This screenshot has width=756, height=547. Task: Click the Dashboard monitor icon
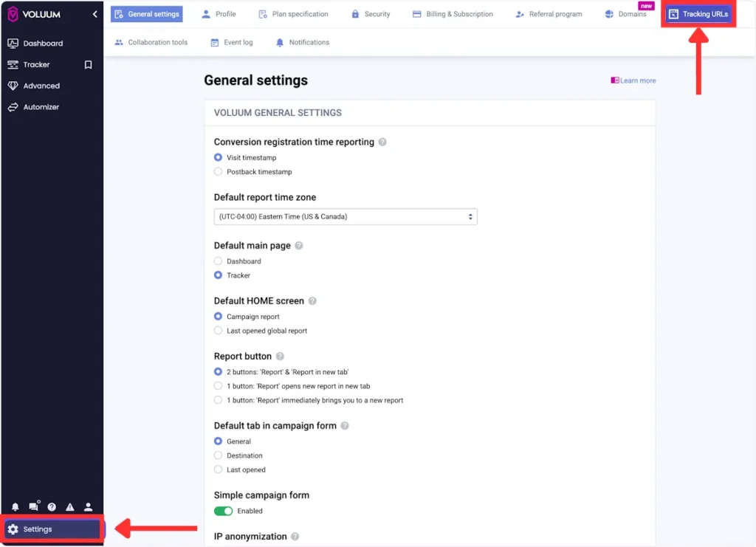click(13, 44)
